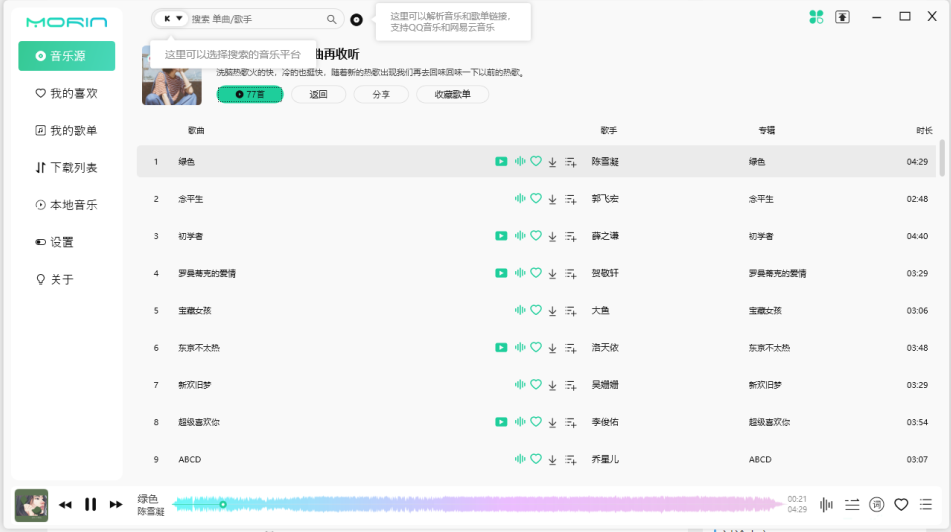Like the song 东京不太热
Viewport: 951px width, 532px height.
pyautogui.click(x=536, y=347)
